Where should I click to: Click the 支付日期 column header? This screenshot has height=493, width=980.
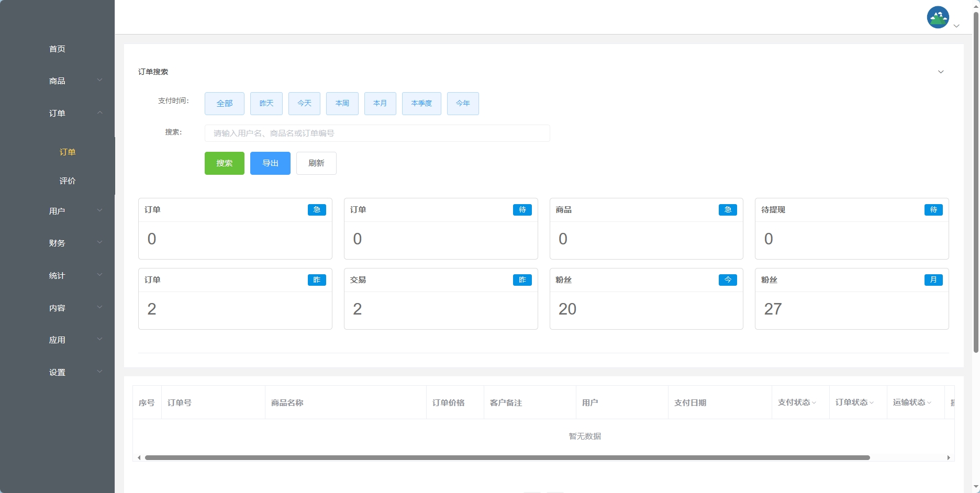pos(691,403)
